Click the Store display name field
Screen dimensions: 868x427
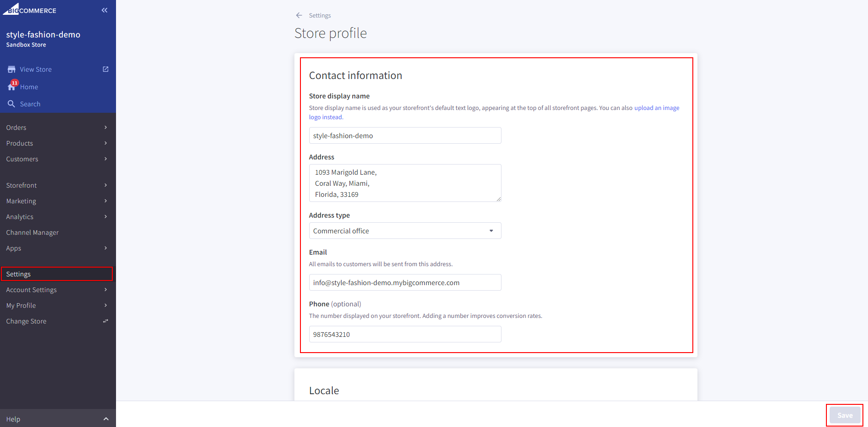tap(404, 135)
